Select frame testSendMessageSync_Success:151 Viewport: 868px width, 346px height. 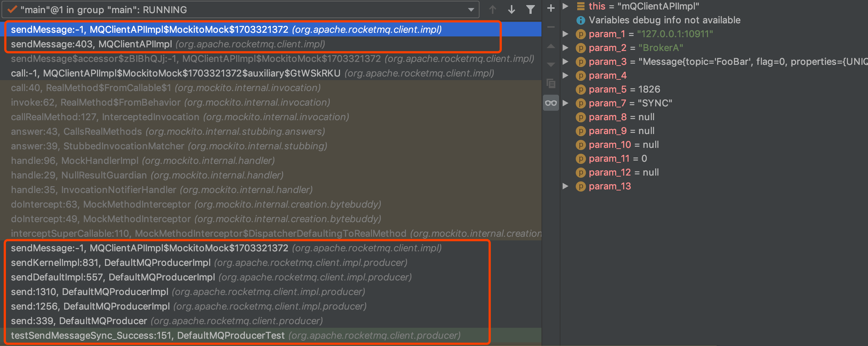271,335
